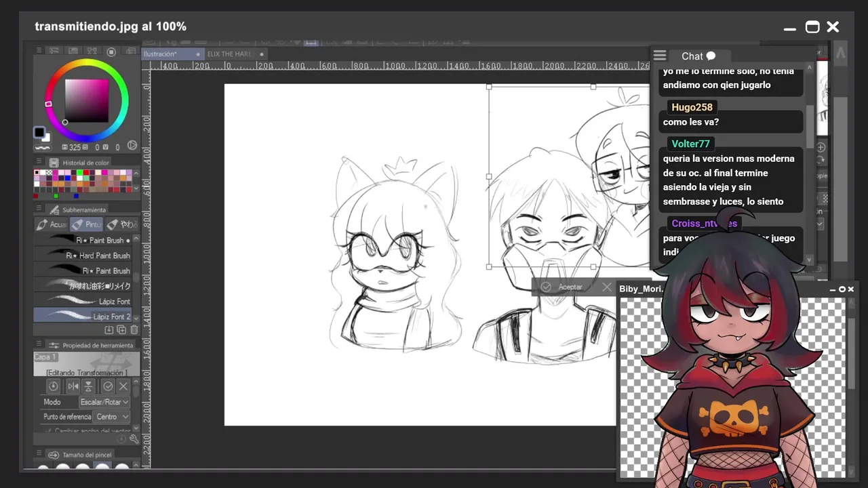The height and width of the screenshot is (488, 868).
Task: Open tool property wrench settings
Action: pyautogui.click(x=134, y=439)
